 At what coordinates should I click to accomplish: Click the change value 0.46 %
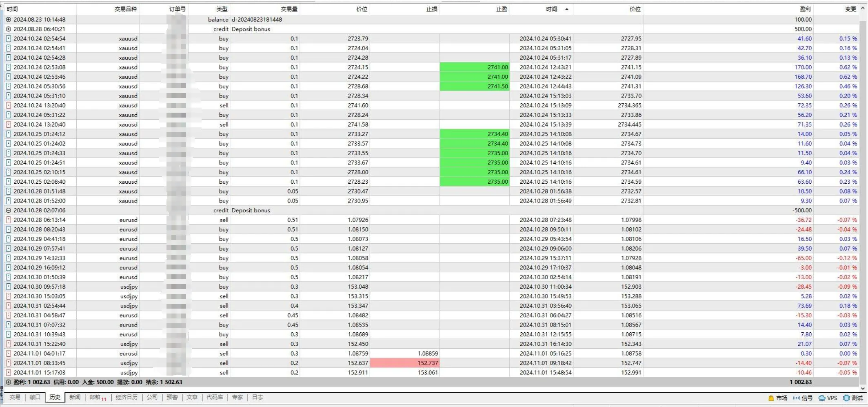click(x=848, y=86)
